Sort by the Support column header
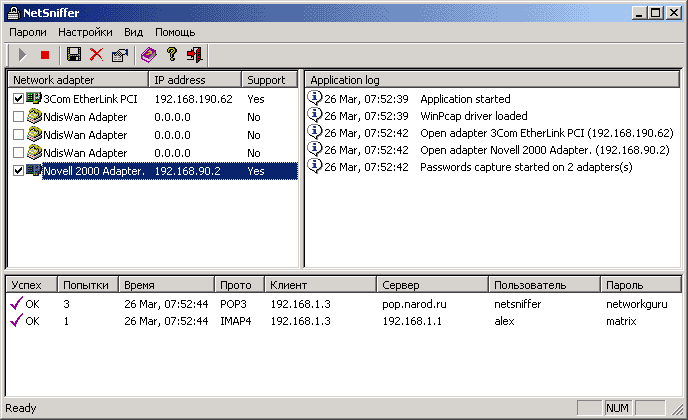The image size is (688, 420). pyautogui.click(x=269, y=80)
